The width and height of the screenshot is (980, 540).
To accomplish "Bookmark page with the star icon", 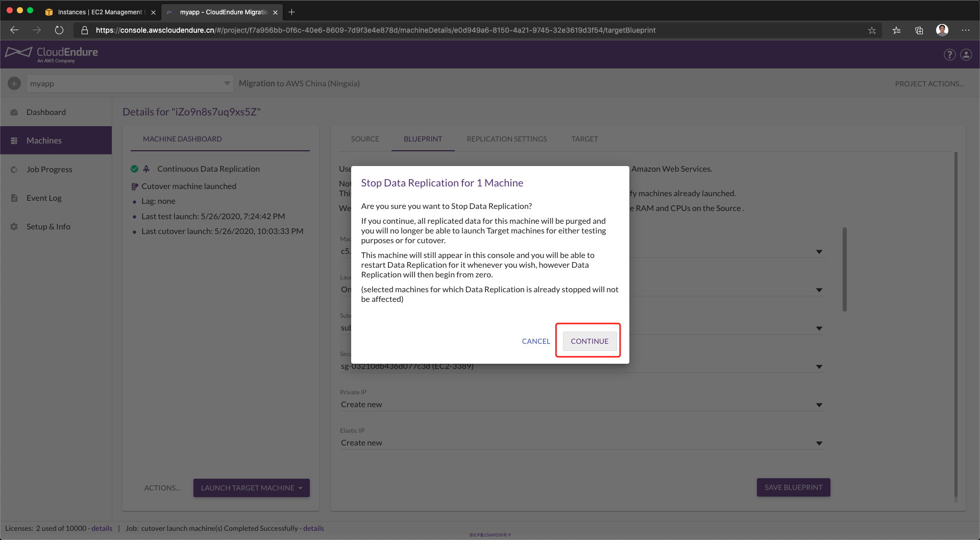I will tap(872, 30).
